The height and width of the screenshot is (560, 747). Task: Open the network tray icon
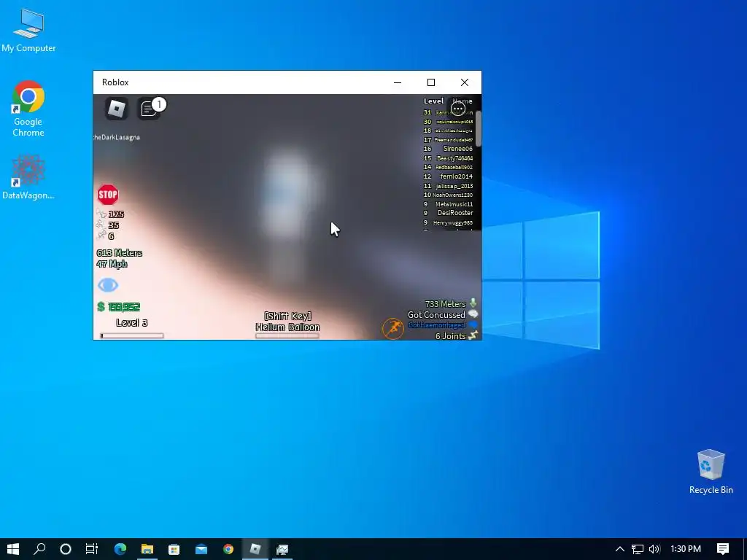pyautogui.click(x=638, y=549)
